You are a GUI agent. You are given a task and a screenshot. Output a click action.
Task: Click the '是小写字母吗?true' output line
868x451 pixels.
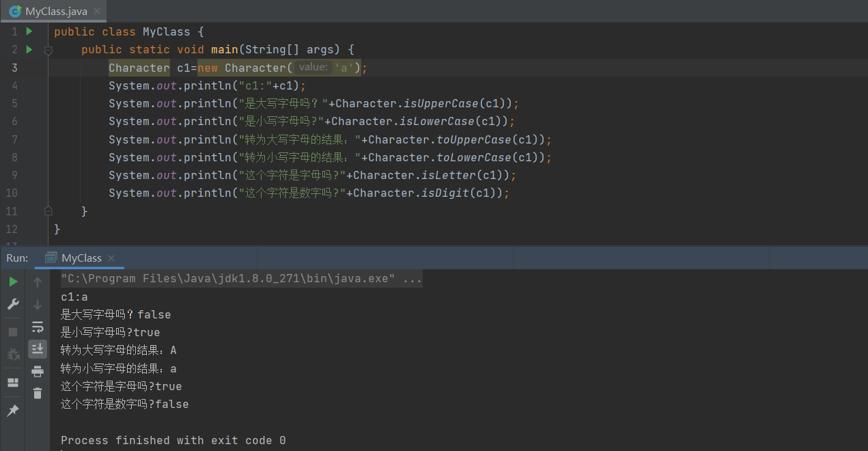click(x=110, y=332)
